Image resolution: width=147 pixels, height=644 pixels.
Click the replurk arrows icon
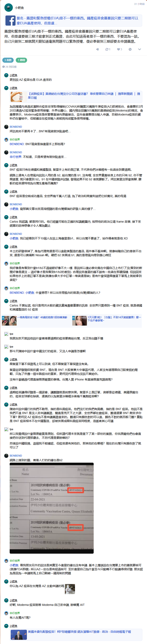(108, 49)
